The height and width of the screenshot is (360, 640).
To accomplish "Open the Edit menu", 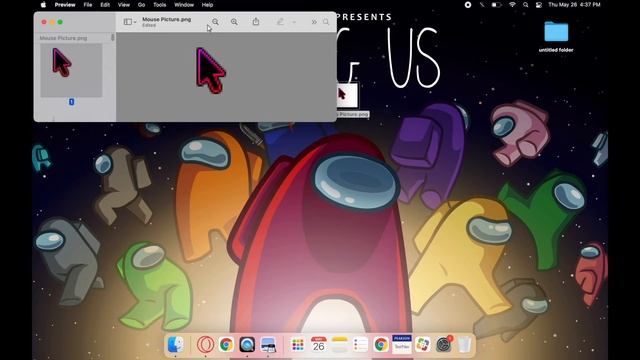I will (105, 5).
